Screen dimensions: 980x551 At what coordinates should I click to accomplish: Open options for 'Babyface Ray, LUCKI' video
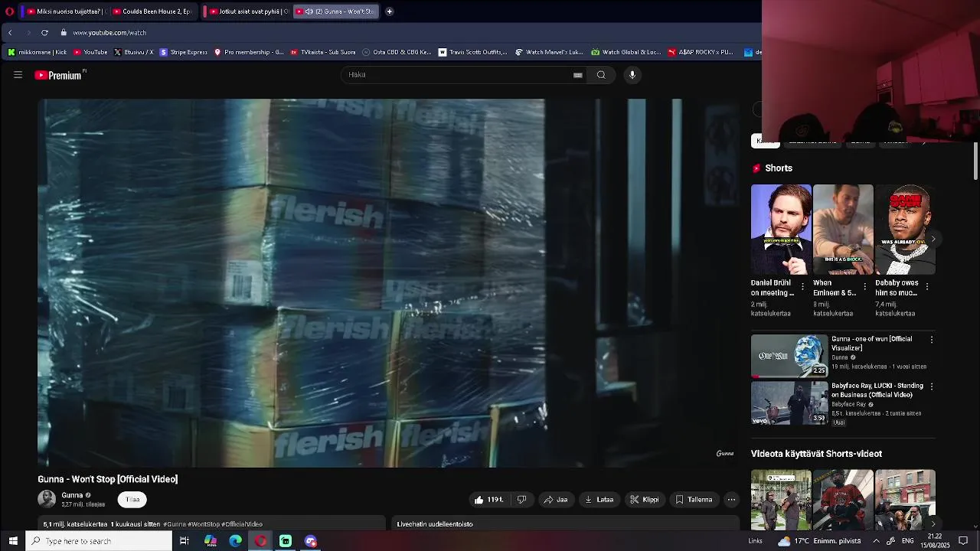pos(932,386)
